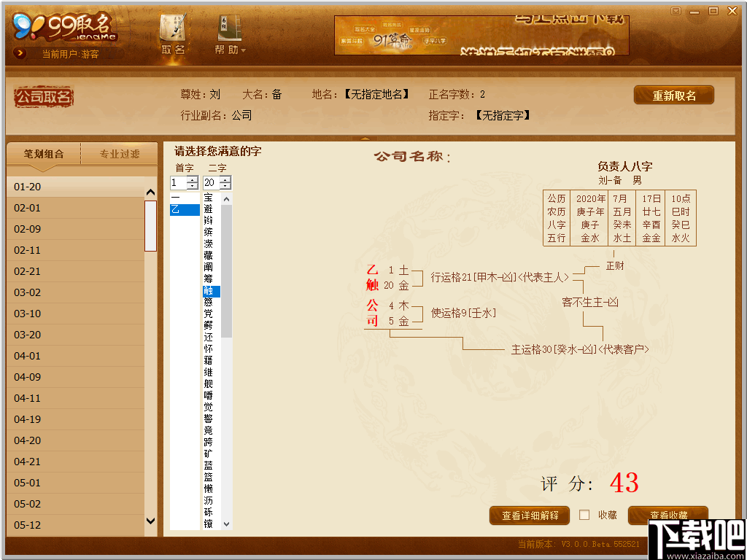Expand the 帮助 dropdown arrow
The width and height of the screenshot is (747, 560).
tap(244, 50)
